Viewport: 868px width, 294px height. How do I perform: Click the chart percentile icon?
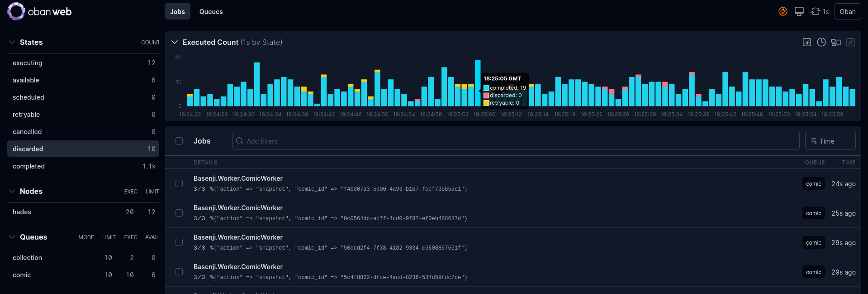[850, 42]
